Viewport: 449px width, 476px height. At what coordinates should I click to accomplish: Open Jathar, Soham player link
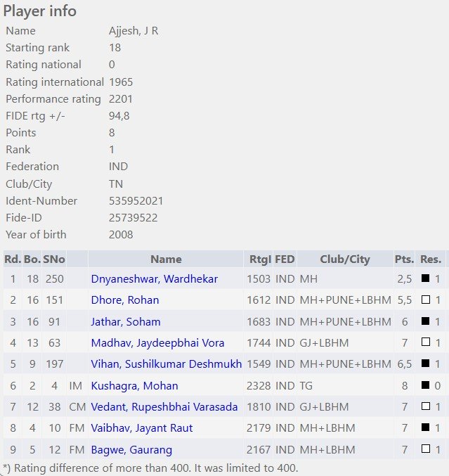(126, 321)
